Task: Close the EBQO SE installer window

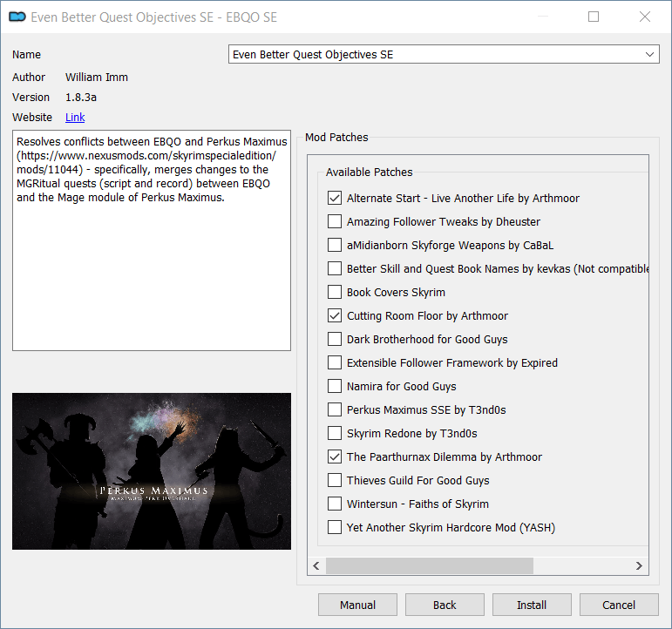Action: (645, 17)
